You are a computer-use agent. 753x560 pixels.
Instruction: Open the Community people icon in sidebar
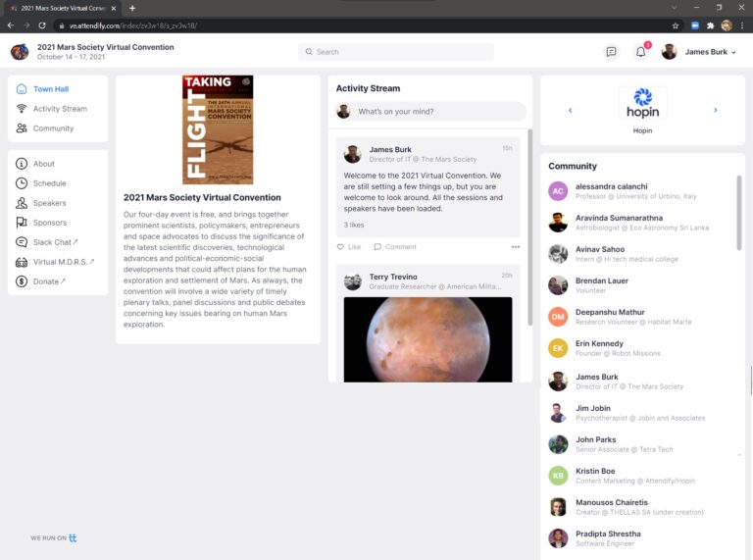click(22, 128)
